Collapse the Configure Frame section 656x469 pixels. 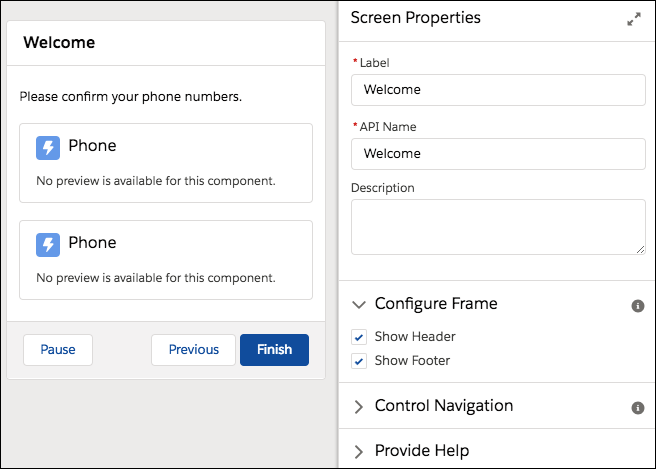tap(360, 304)
